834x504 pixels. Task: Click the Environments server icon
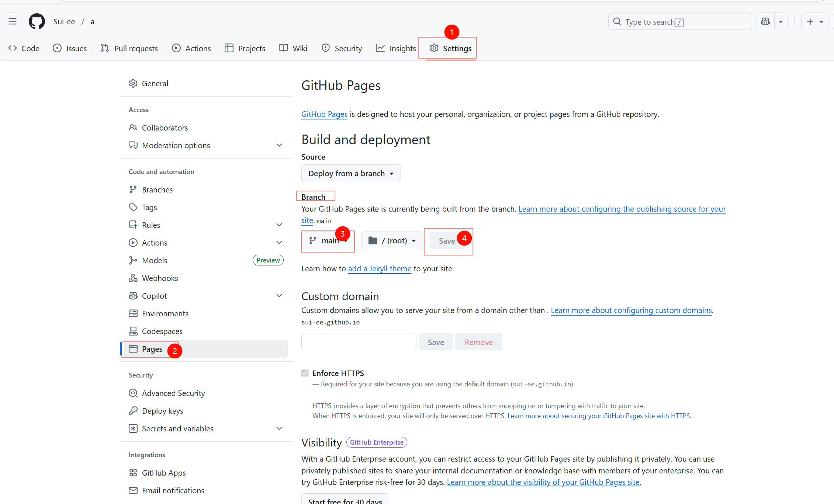(x=133, y=313)
